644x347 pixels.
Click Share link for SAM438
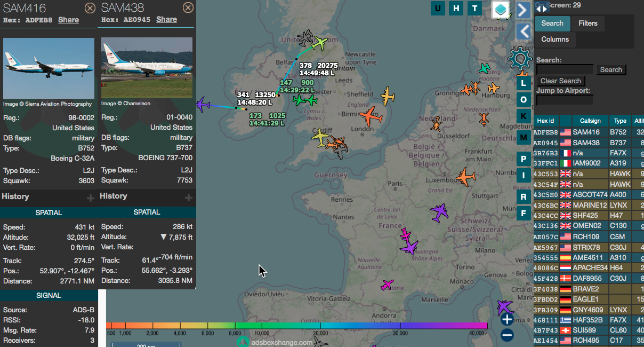167,19
